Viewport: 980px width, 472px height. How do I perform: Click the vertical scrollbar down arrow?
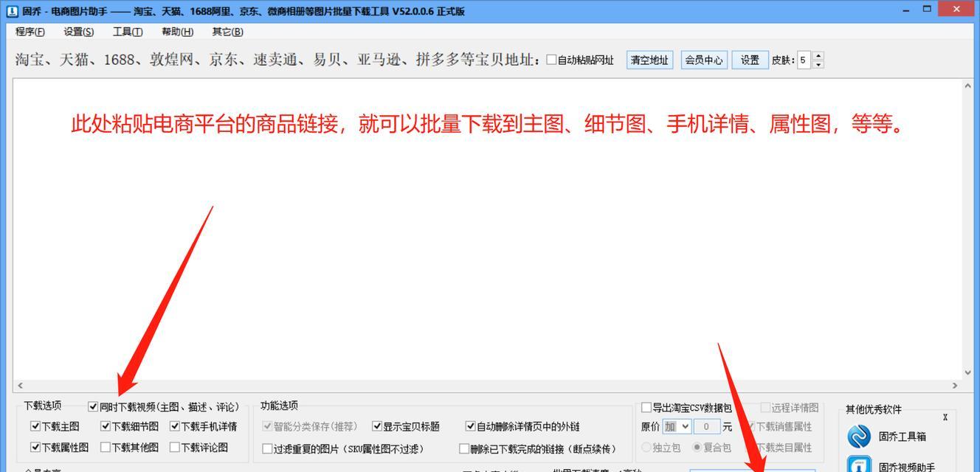(x=967, y=373)
